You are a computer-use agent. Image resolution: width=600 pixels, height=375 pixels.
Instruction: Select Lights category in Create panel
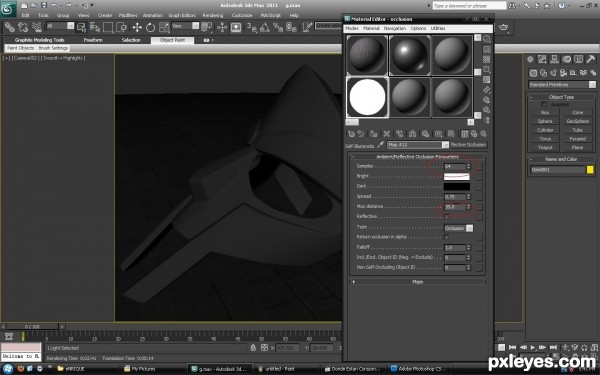pos(553,73)
